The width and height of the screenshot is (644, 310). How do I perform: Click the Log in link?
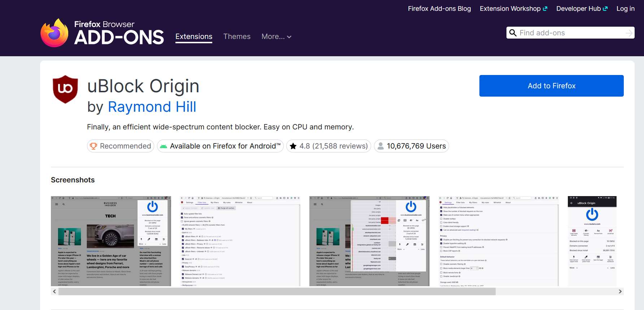(x=625, y=9)
